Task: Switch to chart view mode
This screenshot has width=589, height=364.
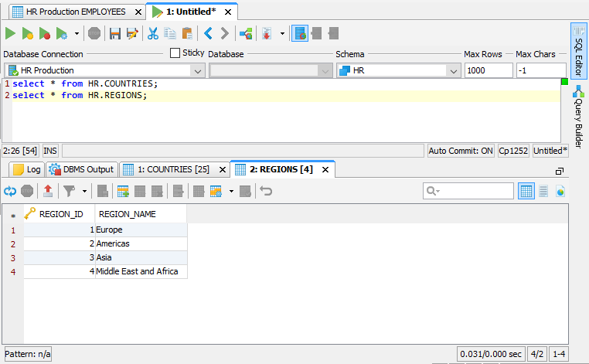Action: 560,191
